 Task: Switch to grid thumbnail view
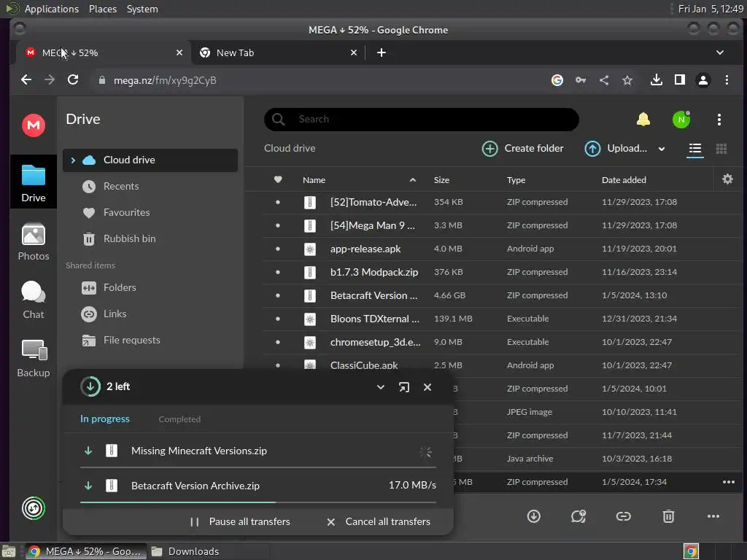pyautogui.click(x=721, y=149)
